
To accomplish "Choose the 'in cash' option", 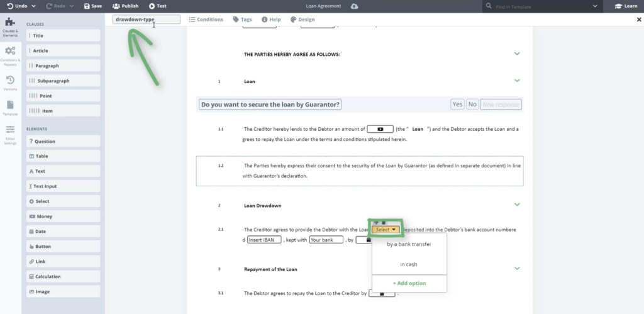I will (x=409, y=264).
